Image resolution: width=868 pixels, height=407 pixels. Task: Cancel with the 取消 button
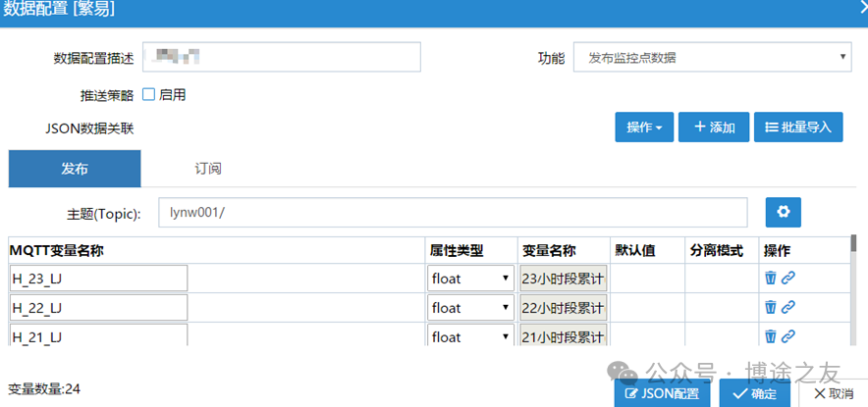tap(836, 393)
